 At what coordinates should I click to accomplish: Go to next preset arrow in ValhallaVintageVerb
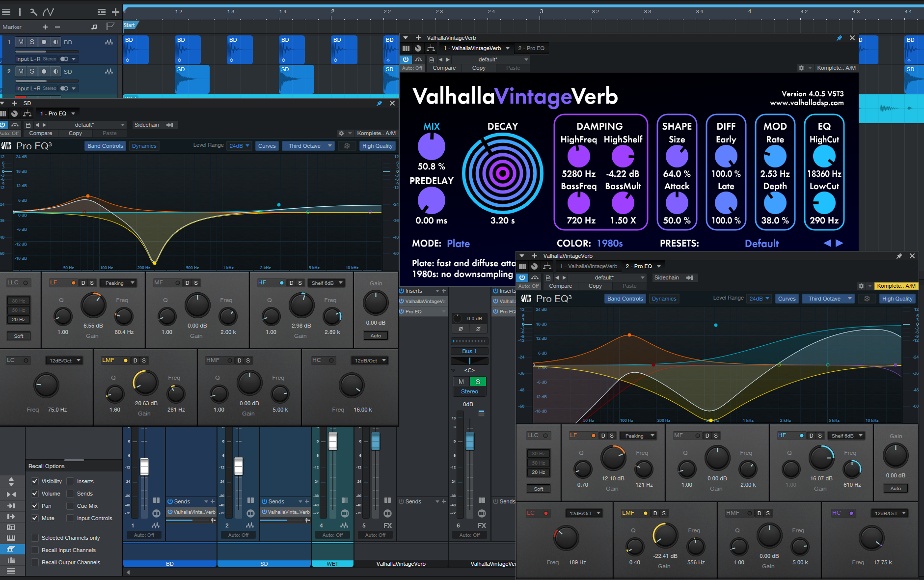tap(839, 243)
